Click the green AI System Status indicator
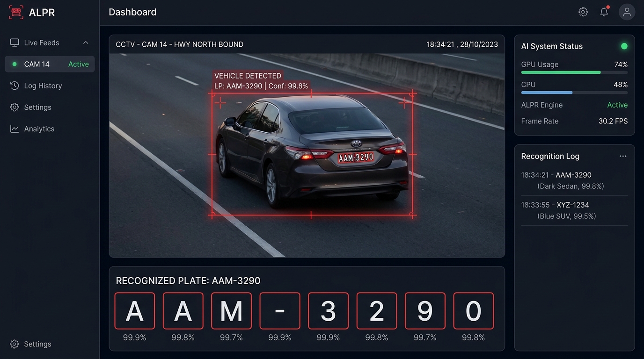 point(624,46)
